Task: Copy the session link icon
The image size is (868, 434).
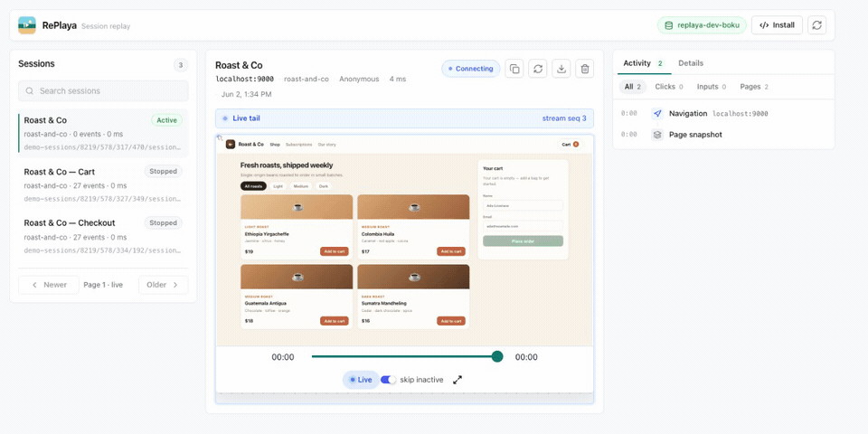Action: 514,69
